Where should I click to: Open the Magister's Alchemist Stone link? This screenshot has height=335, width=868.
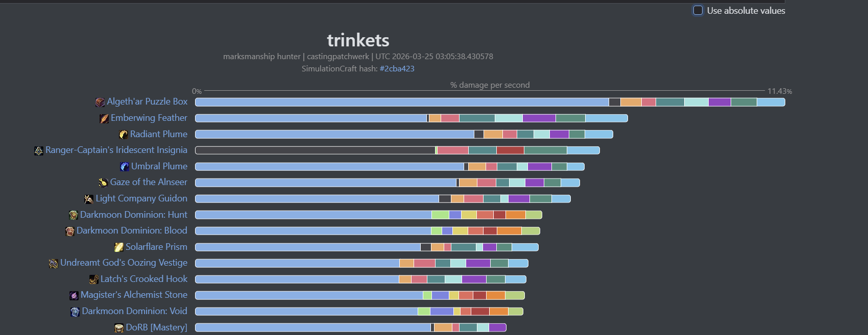click(134, 295)
